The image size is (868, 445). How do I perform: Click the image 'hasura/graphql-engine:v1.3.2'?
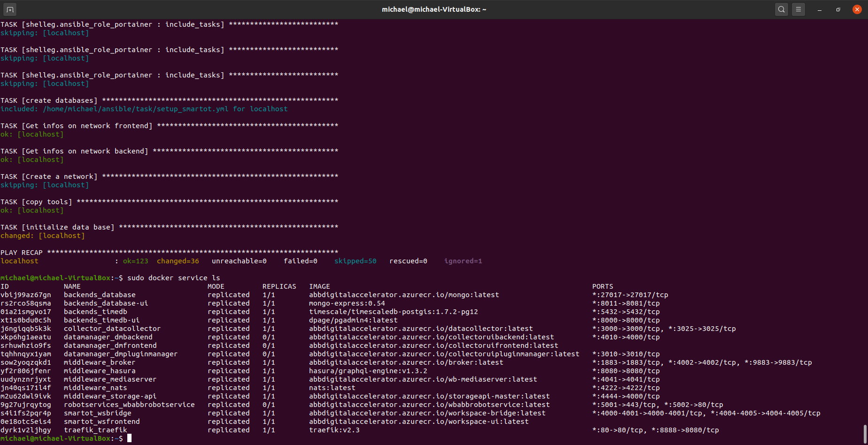click(368, 371)
